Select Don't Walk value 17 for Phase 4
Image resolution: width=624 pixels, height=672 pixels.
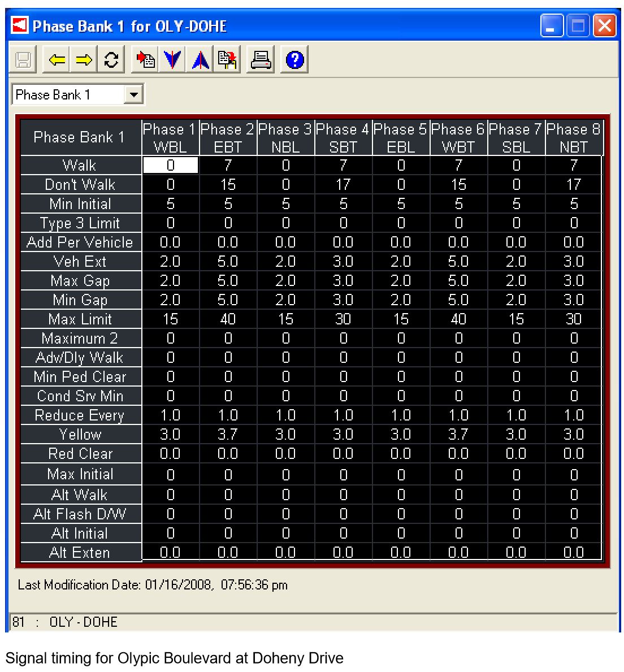click(x=343, y=184)
